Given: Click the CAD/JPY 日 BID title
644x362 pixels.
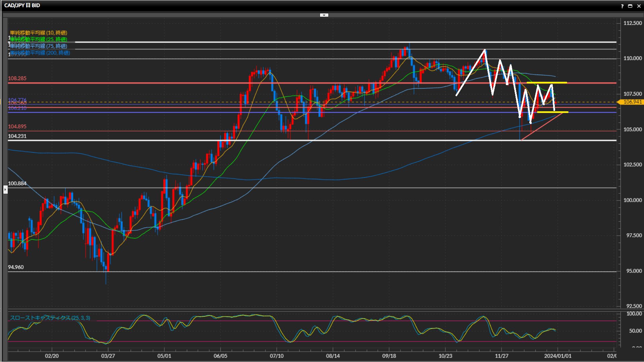Looking at the screenshot, I should (x=22, y=5).
